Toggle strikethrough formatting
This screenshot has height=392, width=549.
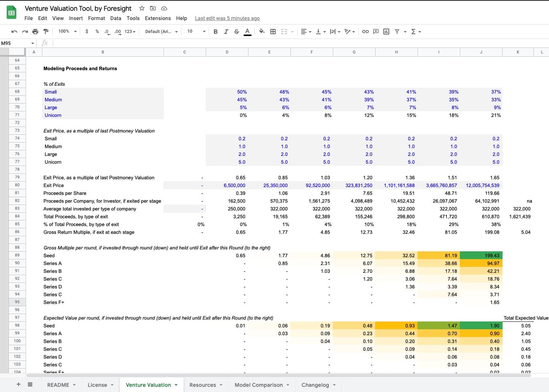coord(237,32)
